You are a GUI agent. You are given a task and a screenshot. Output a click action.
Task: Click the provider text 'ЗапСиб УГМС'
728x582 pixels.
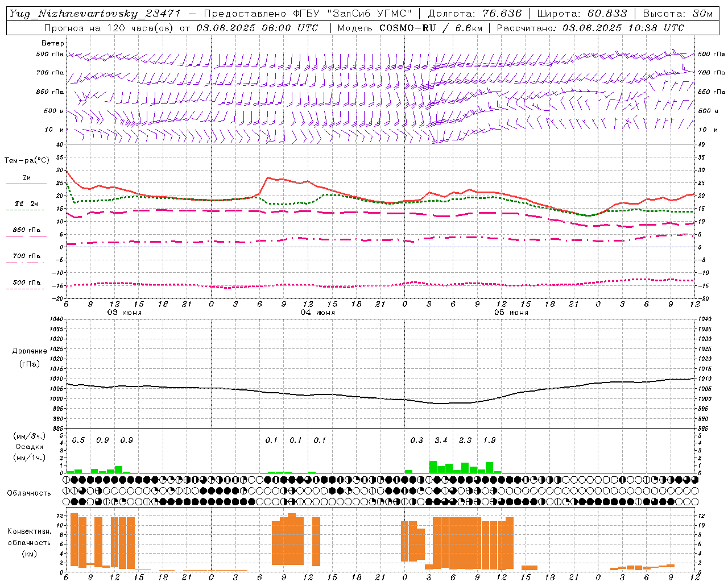pos(370,14)
